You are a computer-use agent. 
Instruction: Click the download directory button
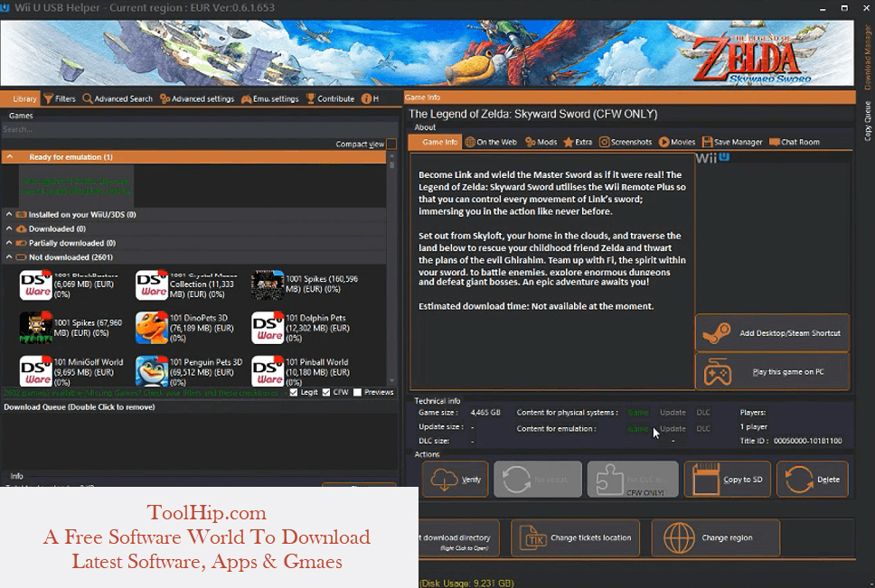tap(458, 537)
